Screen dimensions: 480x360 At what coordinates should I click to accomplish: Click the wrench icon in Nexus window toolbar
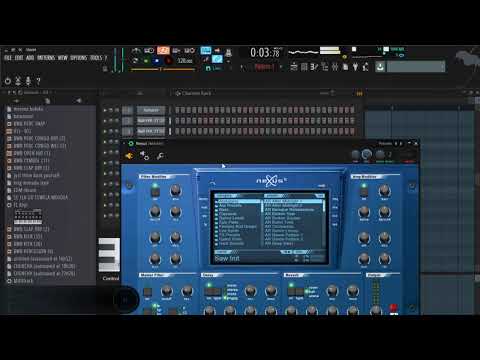pyautogui.click(x=160, y=156)
